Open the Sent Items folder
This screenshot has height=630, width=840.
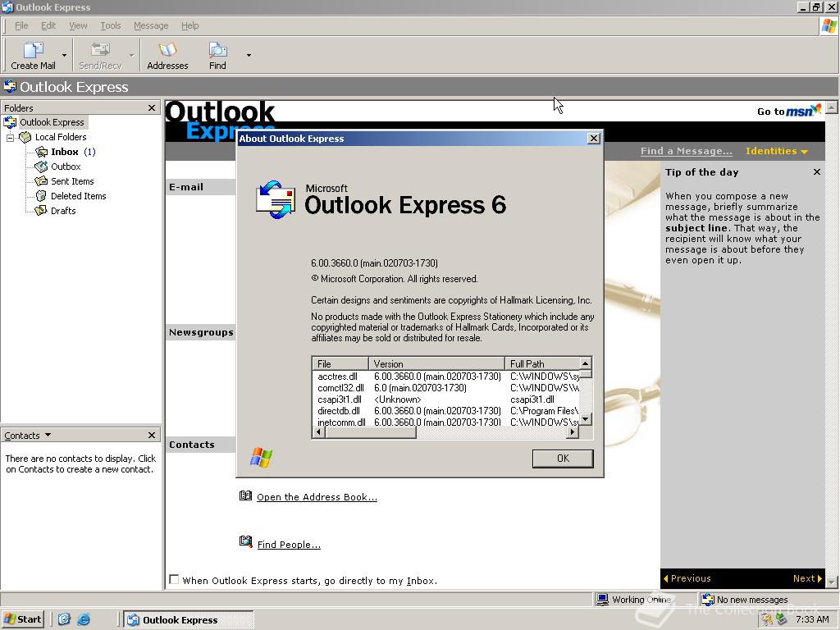click(x=72, y=181)
